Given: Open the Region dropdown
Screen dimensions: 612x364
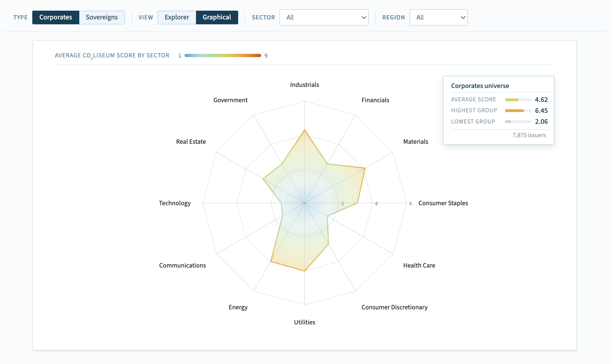Looking at the screenshot, I should 438,17.
